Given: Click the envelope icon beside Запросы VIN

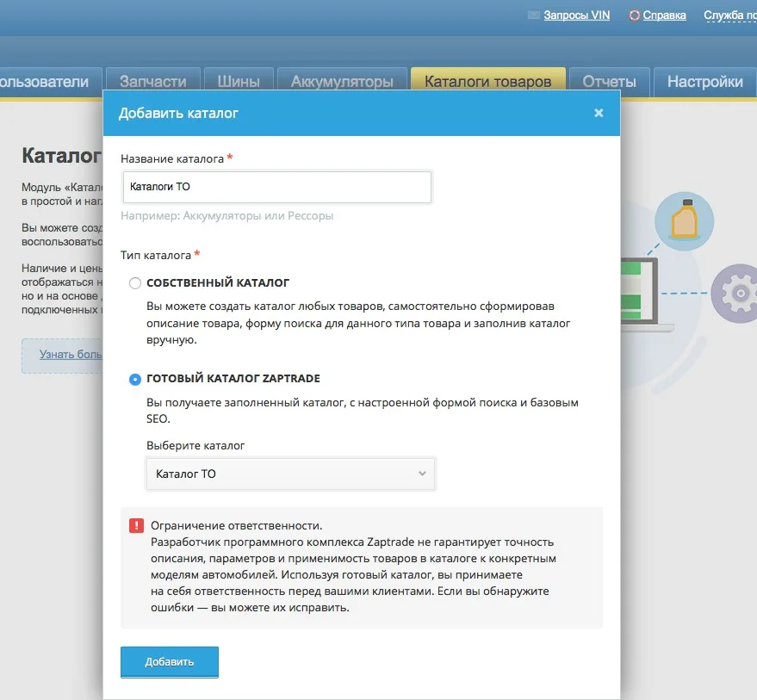Looking at the screenshot, I should point(533,15).
